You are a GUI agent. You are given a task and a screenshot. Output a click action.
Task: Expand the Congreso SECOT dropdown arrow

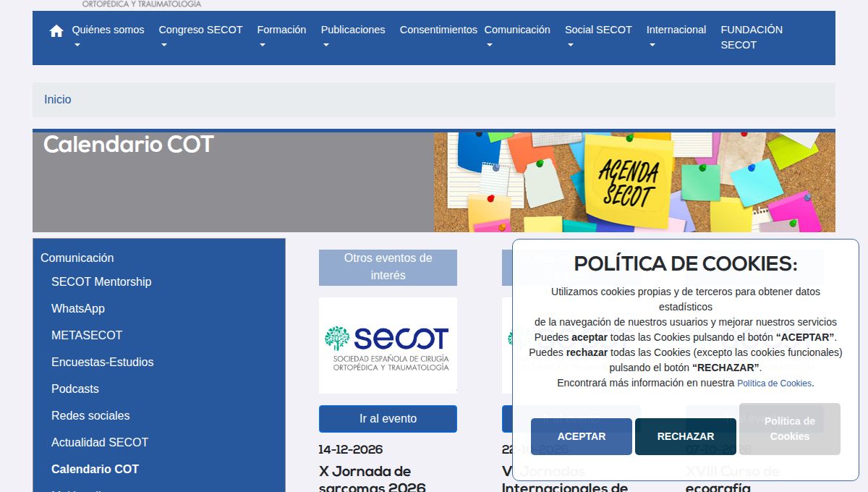(x=164, y=46)
